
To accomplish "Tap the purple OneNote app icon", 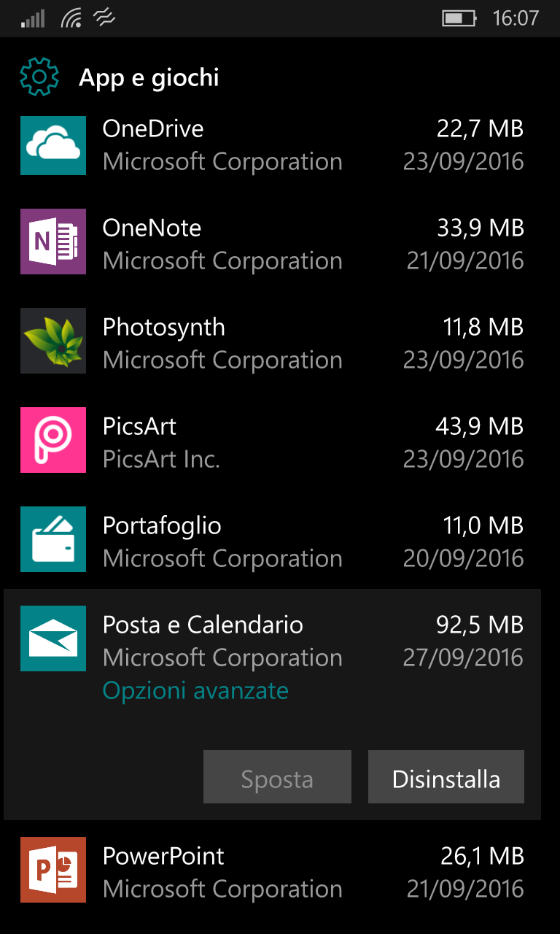I will click(x=52, y=242).
